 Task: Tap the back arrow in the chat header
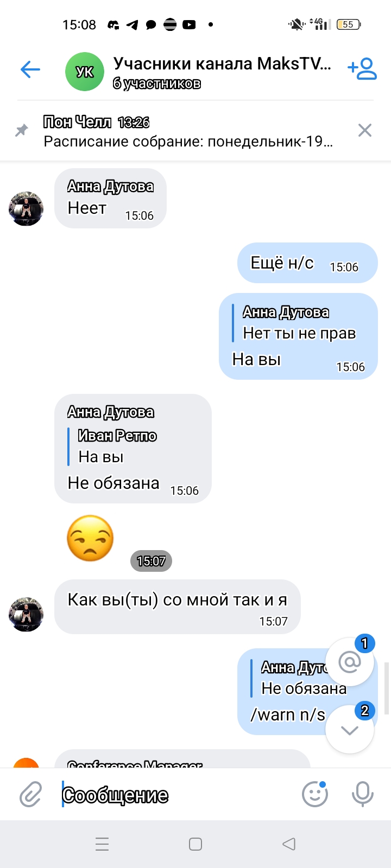[30, 69]
